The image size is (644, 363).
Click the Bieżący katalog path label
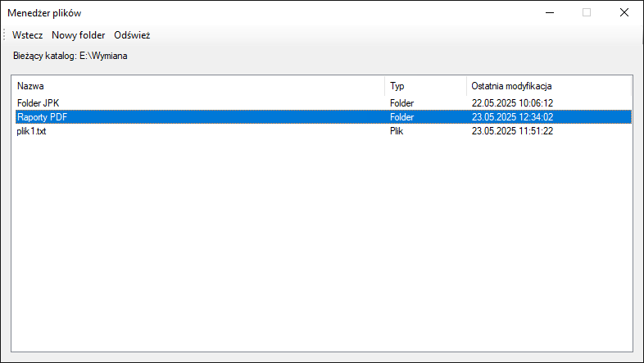[x=70, y=56]
